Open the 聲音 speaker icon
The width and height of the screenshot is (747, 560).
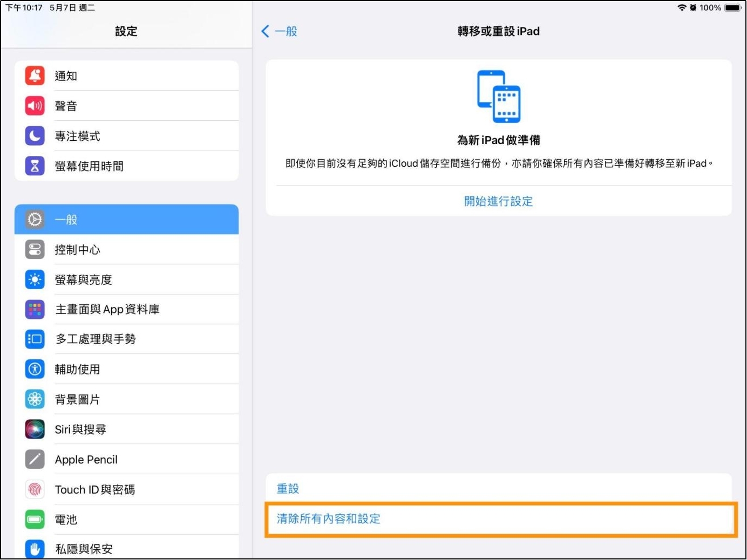click(35, 106)
